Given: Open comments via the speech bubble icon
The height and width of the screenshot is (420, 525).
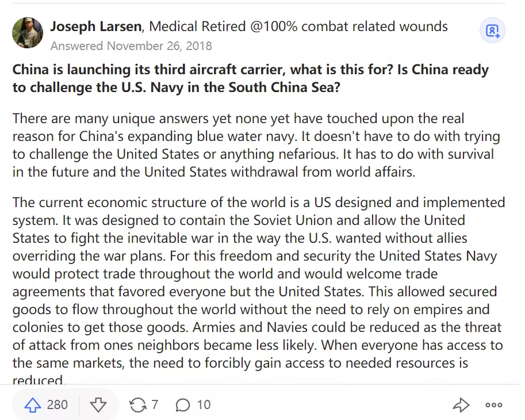Looking at the screenshot, I should tap(183, 405).
